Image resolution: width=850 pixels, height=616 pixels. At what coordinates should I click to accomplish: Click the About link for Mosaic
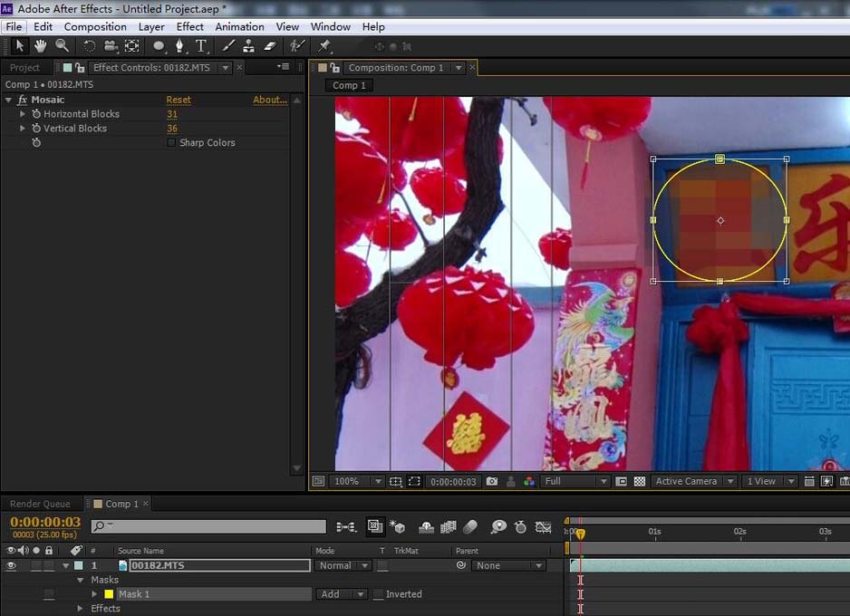point(269,100)
